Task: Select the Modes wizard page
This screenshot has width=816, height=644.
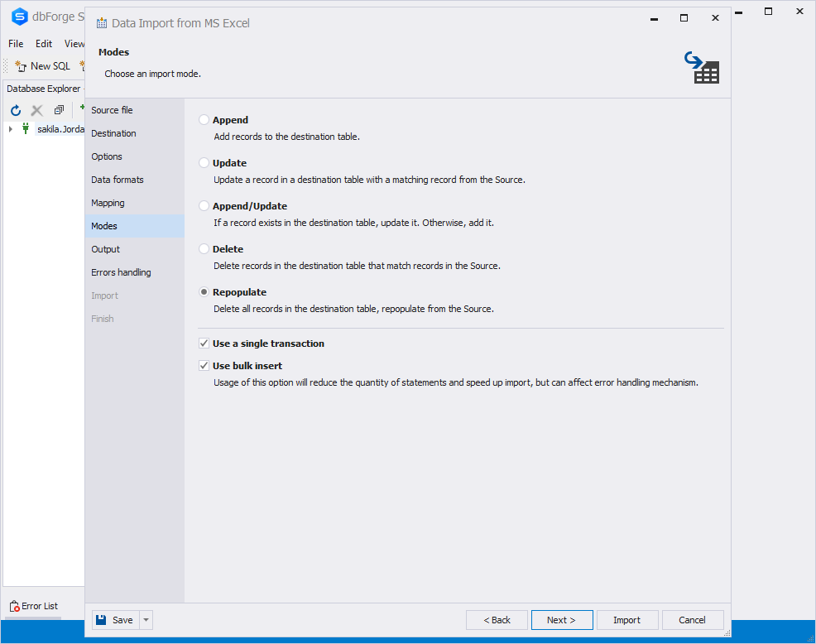Action: [134, 226]
